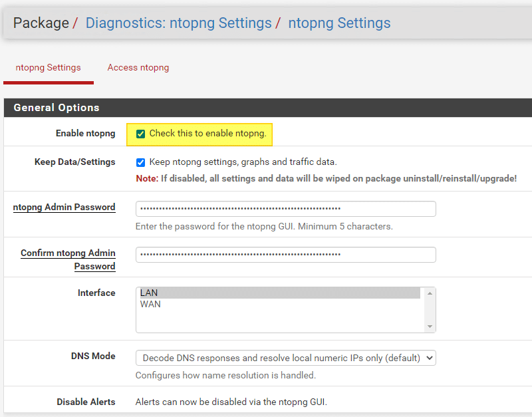Open the DNS Mode dropdown
The width and height of the screenshot is (532, 417).
click(x=285, y=358)
